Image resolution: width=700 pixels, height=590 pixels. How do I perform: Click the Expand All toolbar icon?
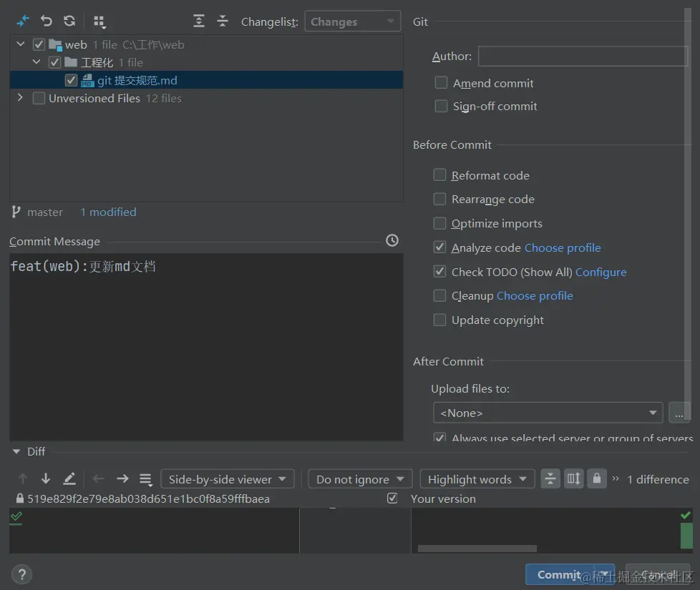click(199, 21)
